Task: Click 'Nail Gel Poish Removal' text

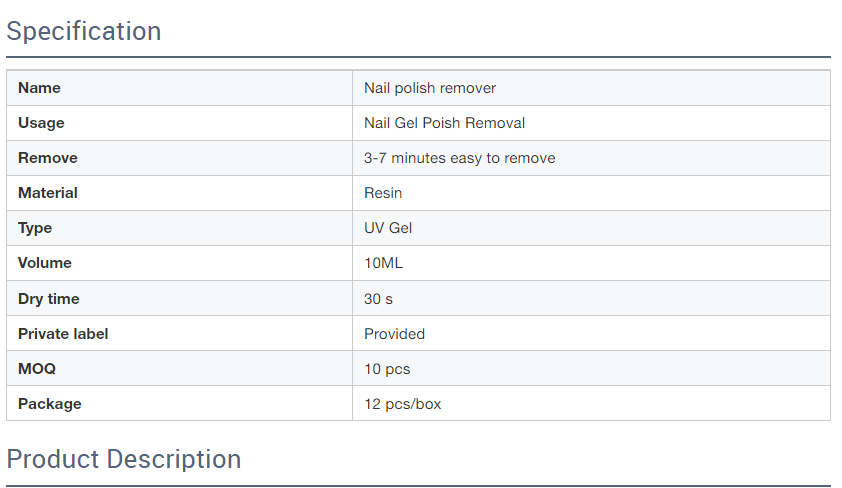Action: (x=444, y=123)
